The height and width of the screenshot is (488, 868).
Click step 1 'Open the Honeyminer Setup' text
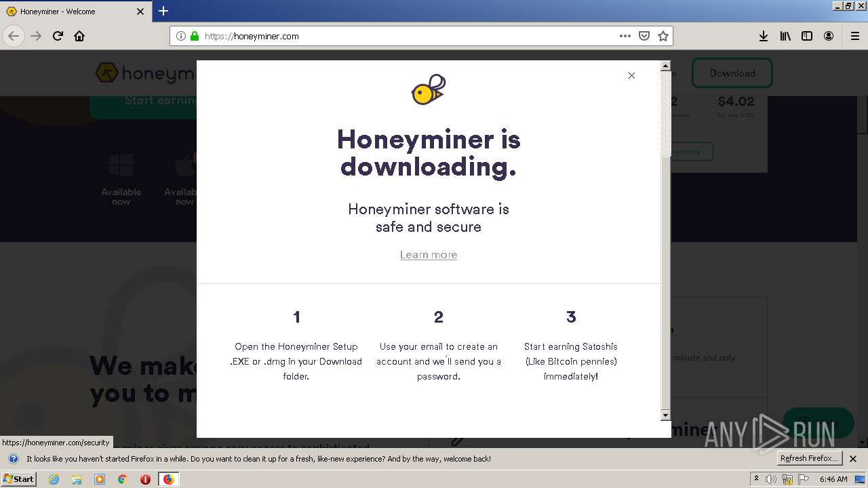296,361
